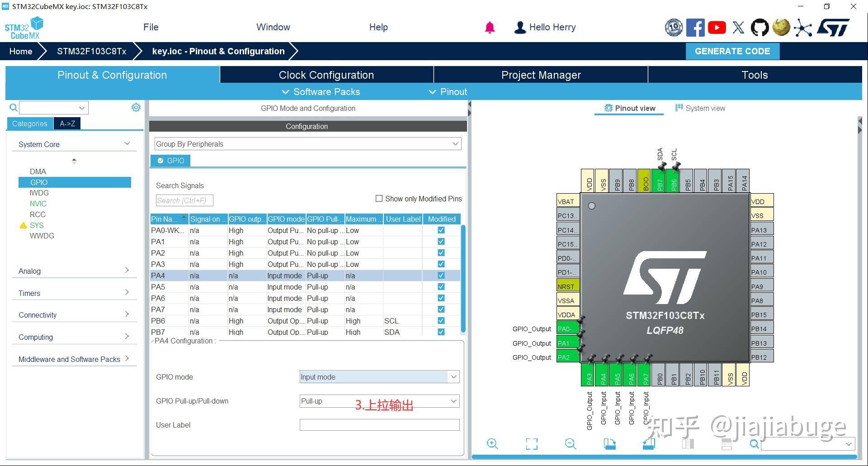The image size is (868, 466).
Task: Open the ST community network icon
Action: tap(802, 28)
